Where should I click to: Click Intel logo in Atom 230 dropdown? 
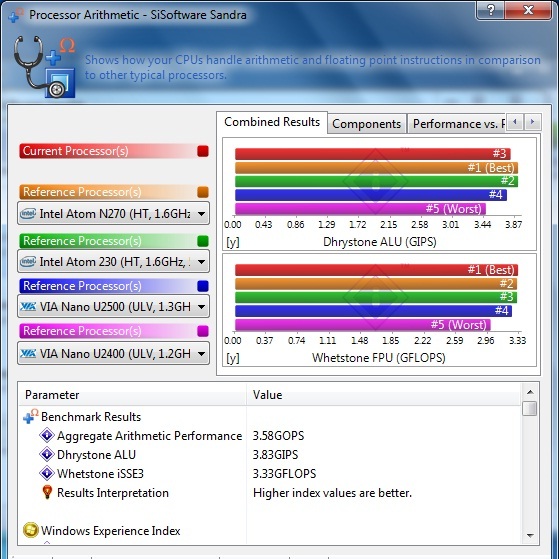tap(28, 262)
